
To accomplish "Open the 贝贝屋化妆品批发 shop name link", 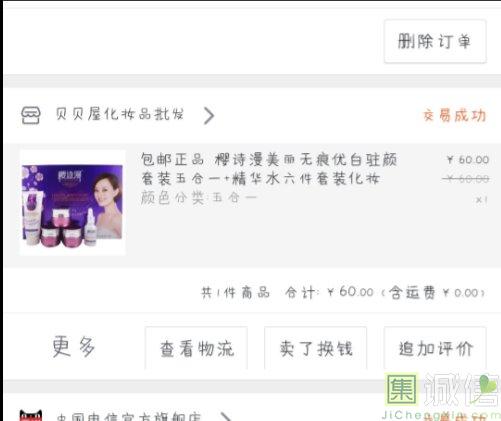I will [x=120, y=114].
